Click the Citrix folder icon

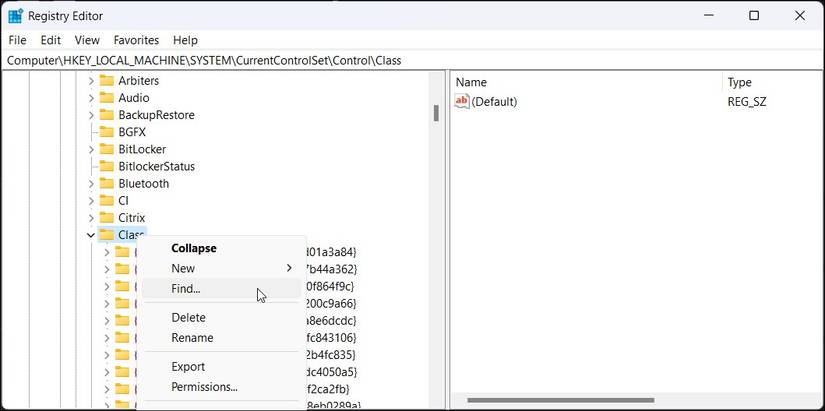point(106,217)
